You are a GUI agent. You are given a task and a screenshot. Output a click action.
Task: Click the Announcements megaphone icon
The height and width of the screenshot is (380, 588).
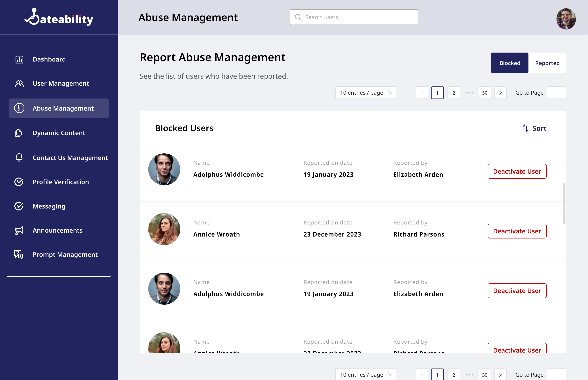[19, 230]
